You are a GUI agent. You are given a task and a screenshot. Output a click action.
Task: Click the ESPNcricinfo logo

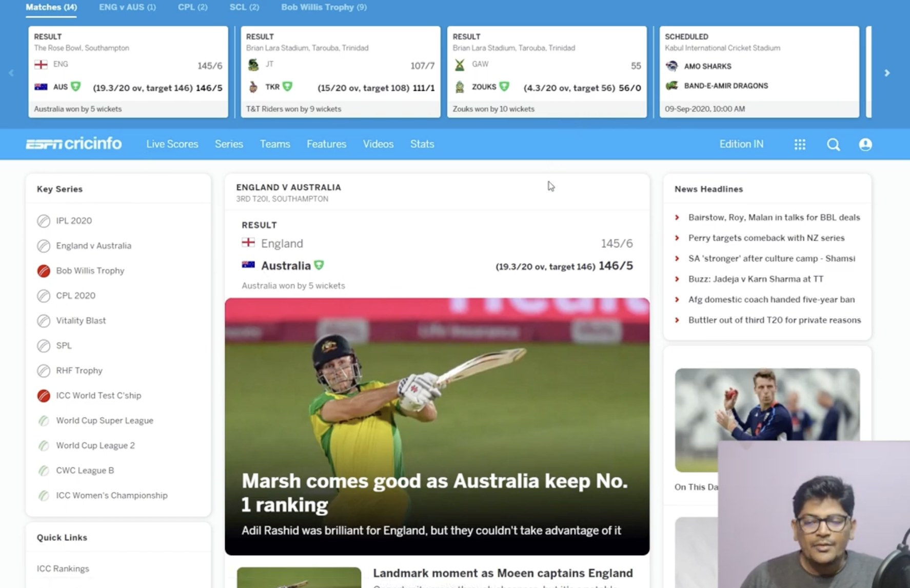[x=74, y=144]
